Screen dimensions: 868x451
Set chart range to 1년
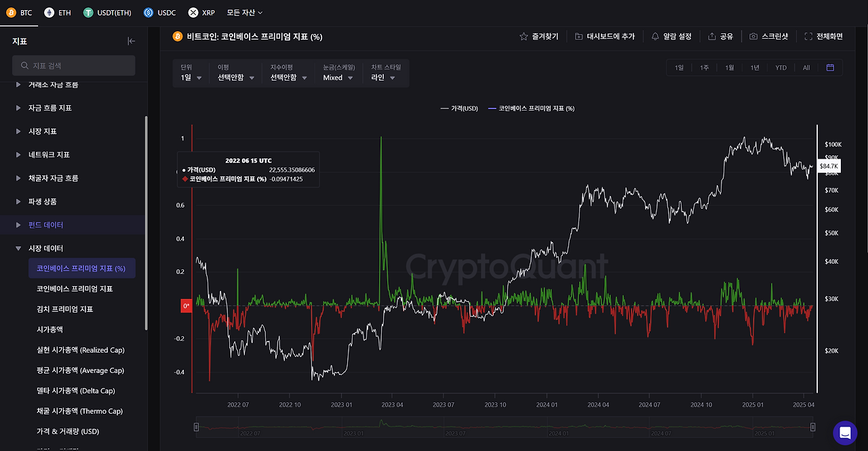[755, 68]
